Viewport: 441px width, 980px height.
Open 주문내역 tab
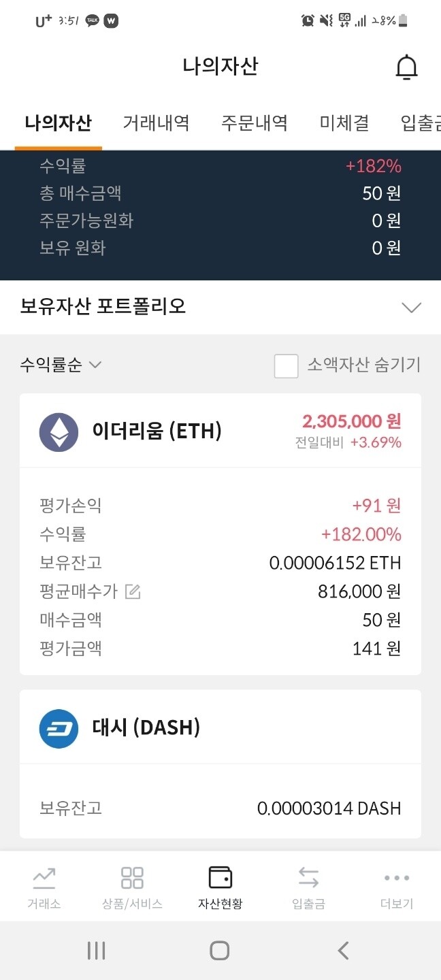[253, 122]
